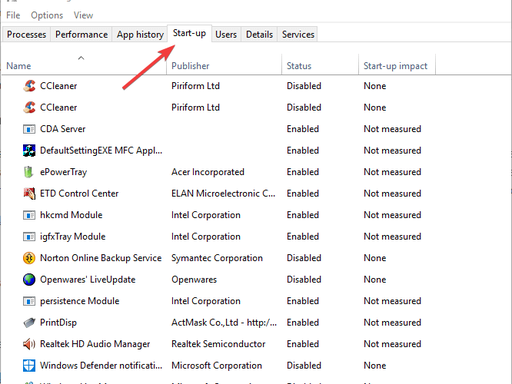Switch to the App history tab
The image size is (512, 384).
pyautogui.click(x=140, y=34)
